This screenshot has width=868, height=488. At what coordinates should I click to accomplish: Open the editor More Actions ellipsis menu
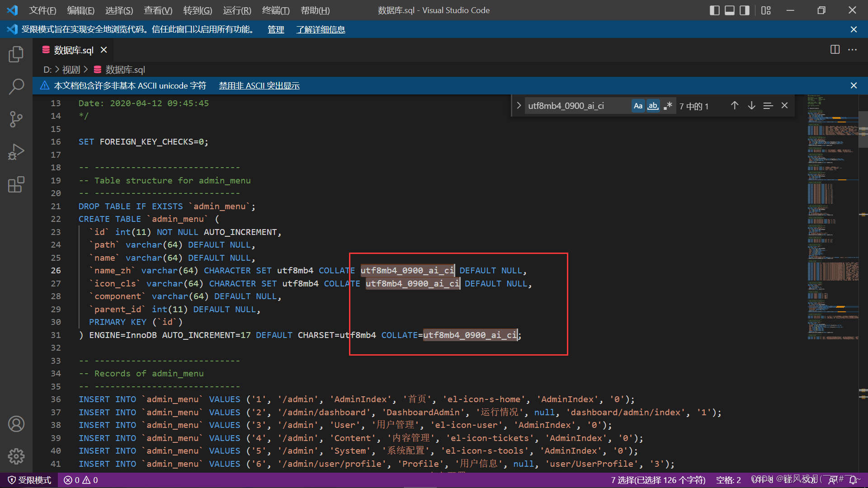(x=853, y=50)
